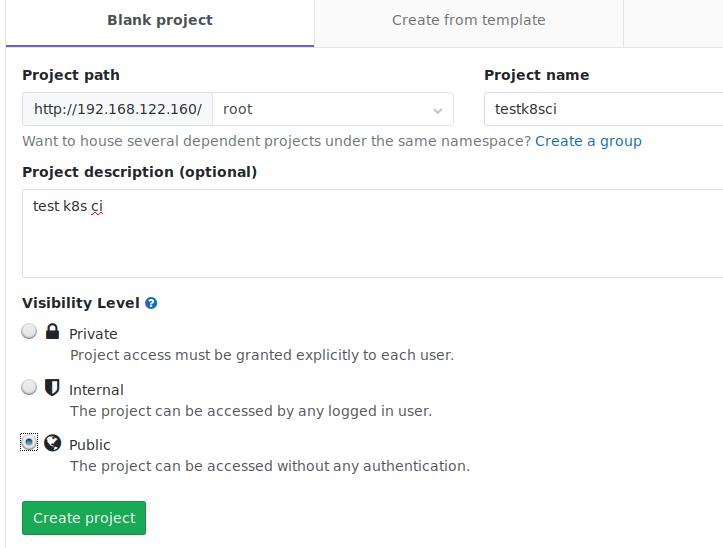Switch to Create from template tab
723x548 pixels.
pyautogui.click(x=468, y=20)
